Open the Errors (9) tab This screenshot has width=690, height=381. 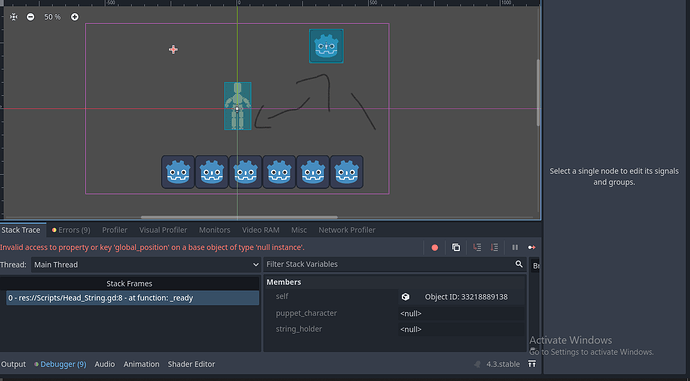[71, 230]
